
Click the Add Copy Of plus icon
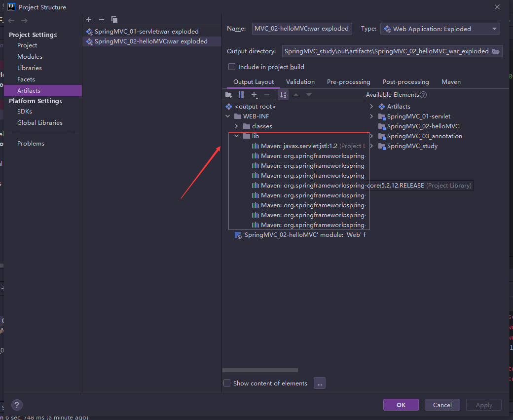tap(254, 95)
